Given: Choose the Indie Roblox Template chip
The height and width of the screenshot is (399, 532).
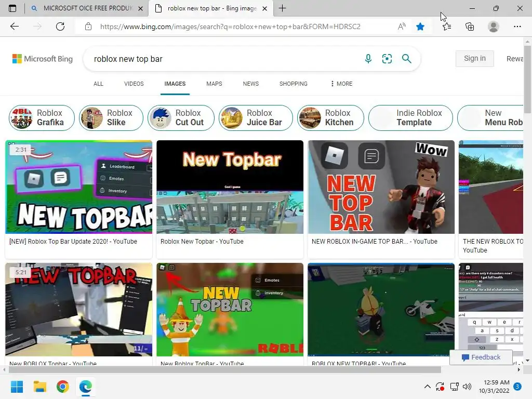Looking at the screenshot, I should [410, 118].
